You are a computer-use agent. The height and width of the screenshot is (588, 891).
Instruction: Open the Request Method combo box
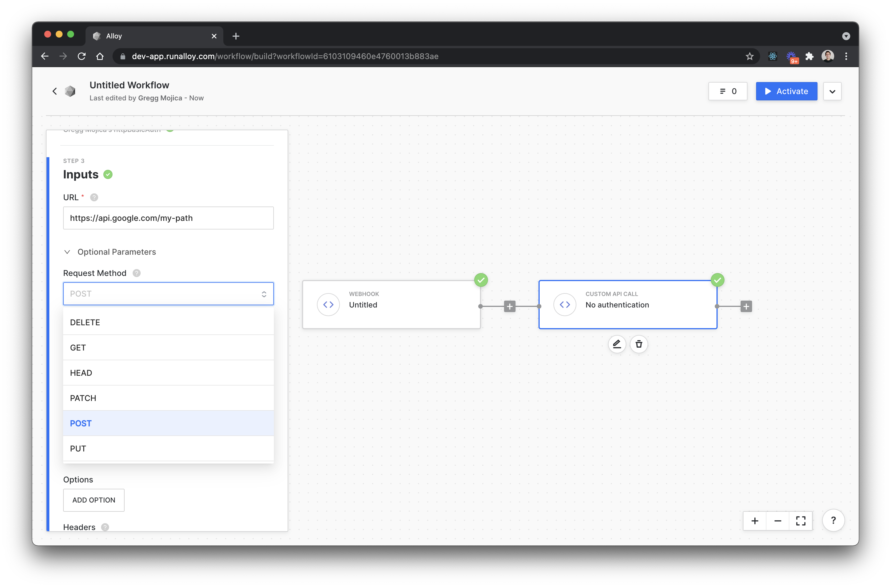coord(168,294)
